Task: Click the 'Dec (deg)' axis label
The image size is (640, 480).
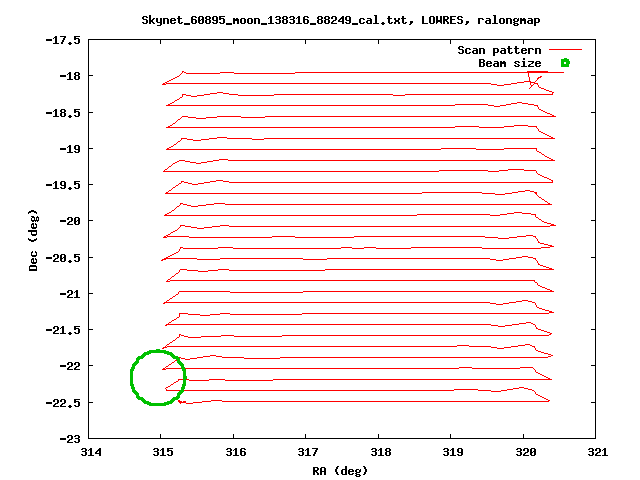Action: click(33, 240)
